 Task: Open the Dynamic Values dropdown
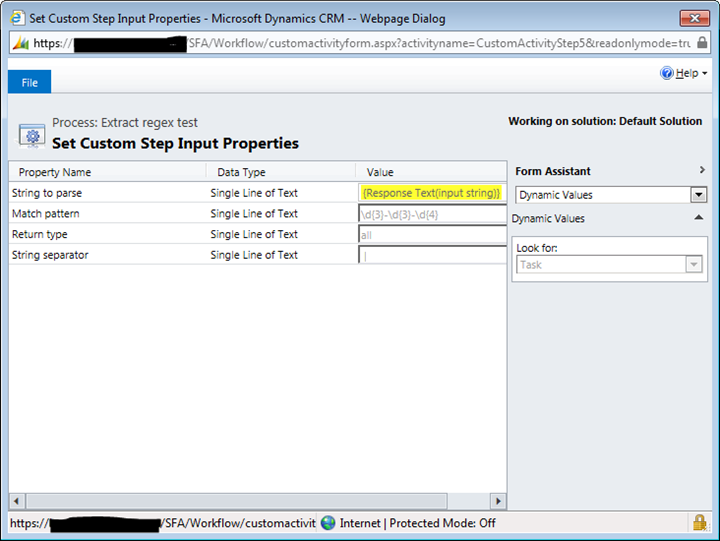point(698,195)
